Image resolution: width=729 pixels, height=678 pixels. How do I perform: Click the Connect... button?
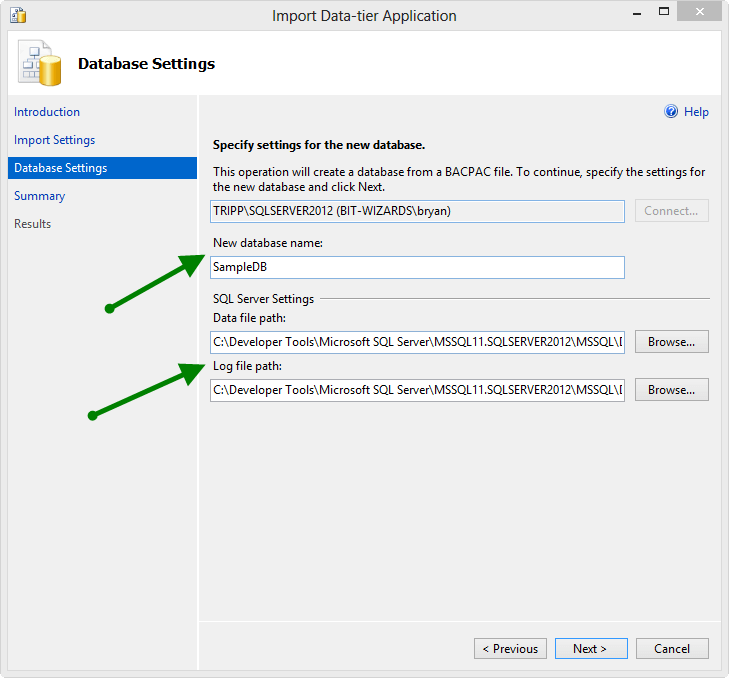pyautogui.click(x=671, y=211)
